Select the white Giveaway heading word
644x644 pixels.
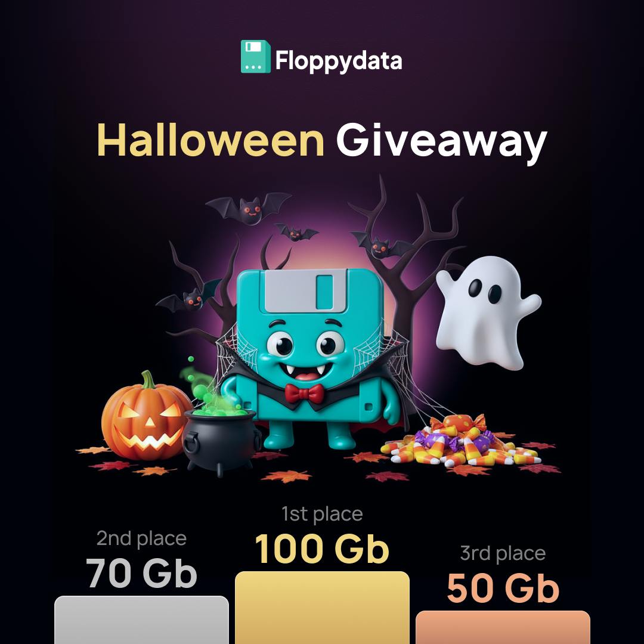point(441,143)
